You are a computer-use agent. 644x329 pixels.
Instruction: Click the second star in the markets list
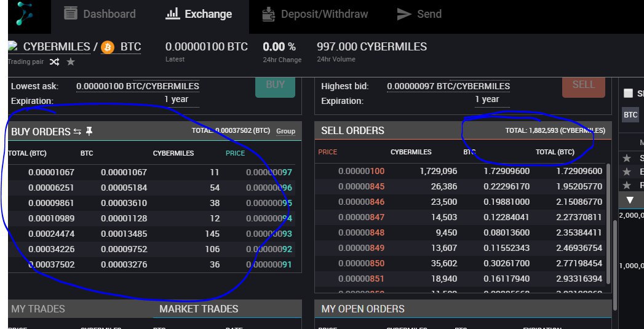click(x=627, y=172)
